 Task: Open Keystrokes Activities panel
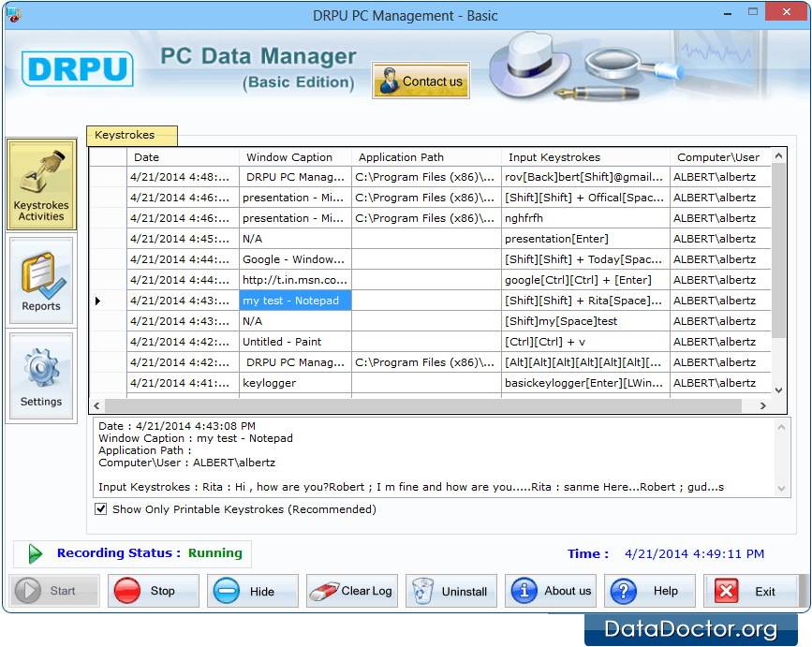pos(41,184)
